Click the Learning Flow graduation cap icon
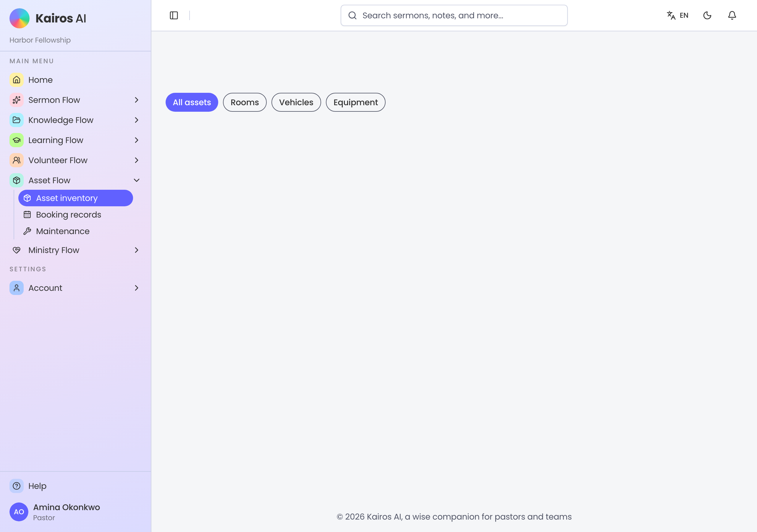Screen dimensions: 757x532 point(17,140)
